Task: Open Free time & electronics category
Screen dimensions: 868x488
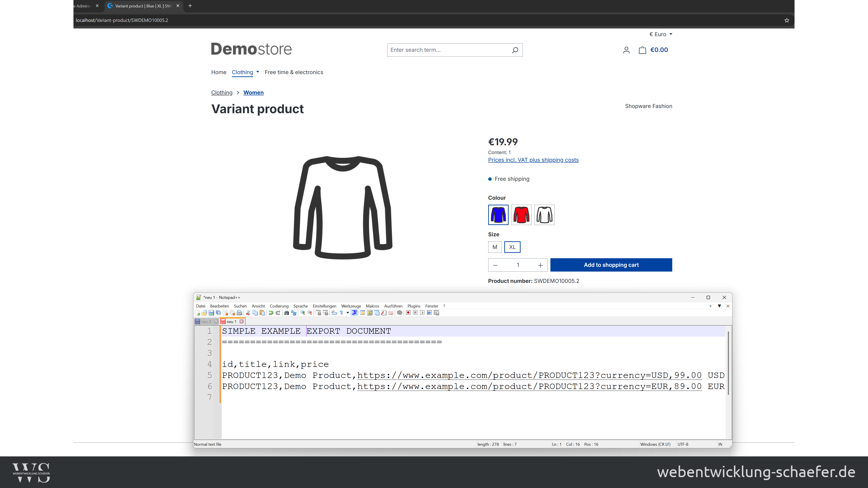Action: click(x=294, y=72)
